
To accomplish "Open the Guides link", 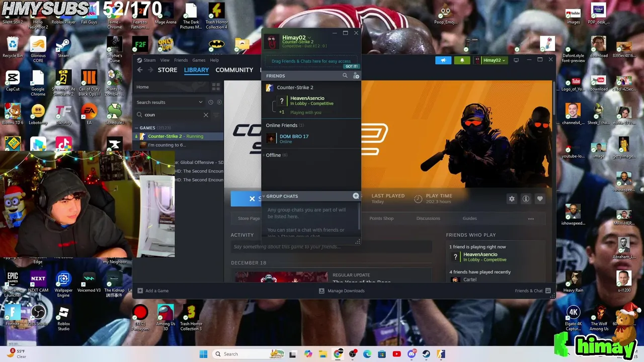I will click(x=469, y=218).
